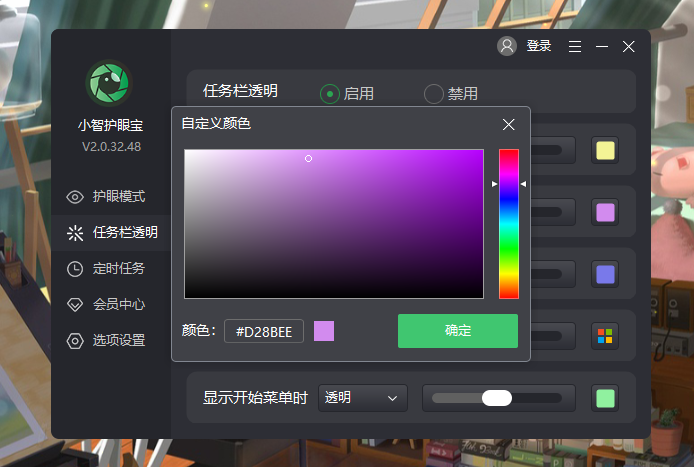The width and height of the screenshot is (694, 467).
Task: Confirm color with 确定 button
Action: point(457,330)
